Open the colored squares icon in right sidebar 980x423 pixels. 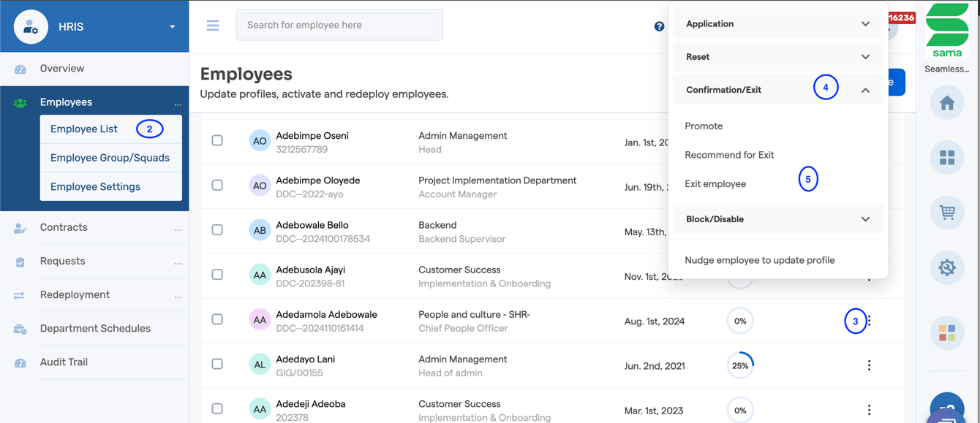pyautogui.click(x=947, y=333)
